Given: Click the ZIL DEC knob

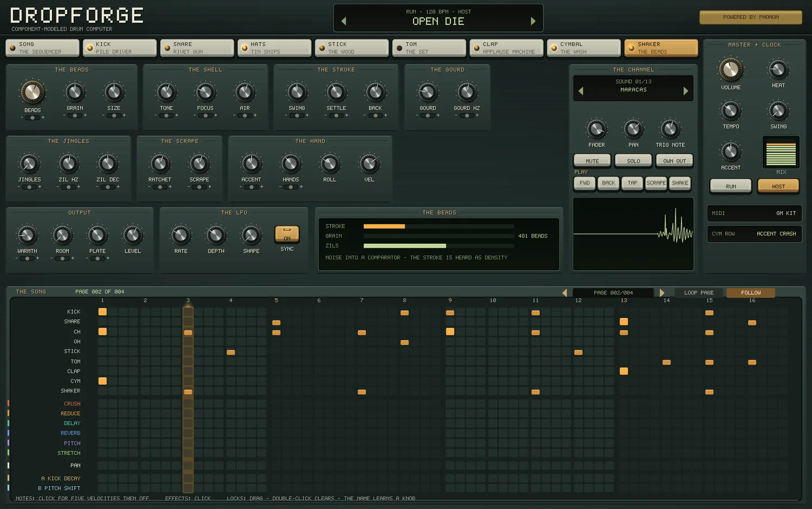Looking at the screenshot, I should [108, 164].
